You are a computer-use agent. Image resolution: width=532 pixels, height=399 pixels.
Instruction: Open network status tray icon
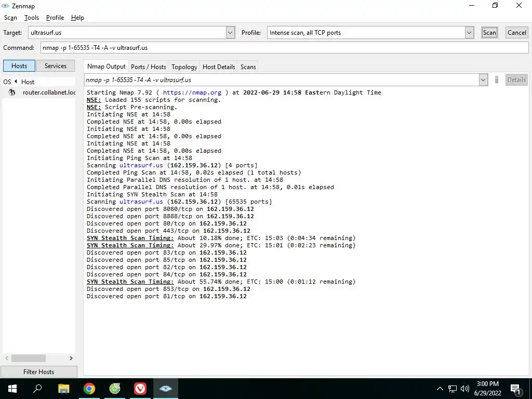coord(453,389)
